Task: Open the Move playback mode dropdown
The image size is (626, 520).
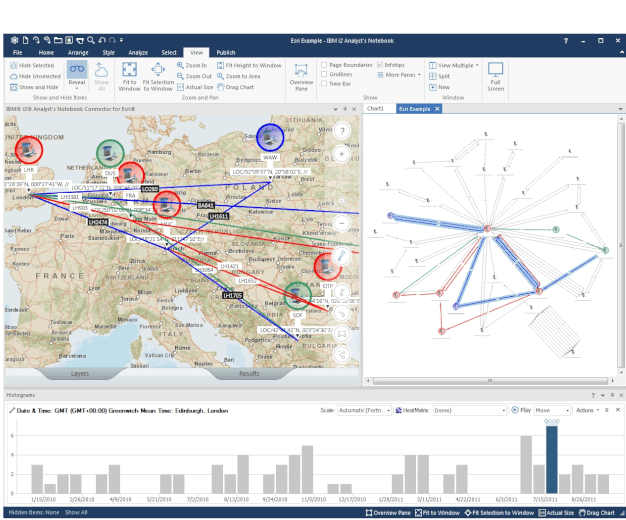Action: point(552,410)
